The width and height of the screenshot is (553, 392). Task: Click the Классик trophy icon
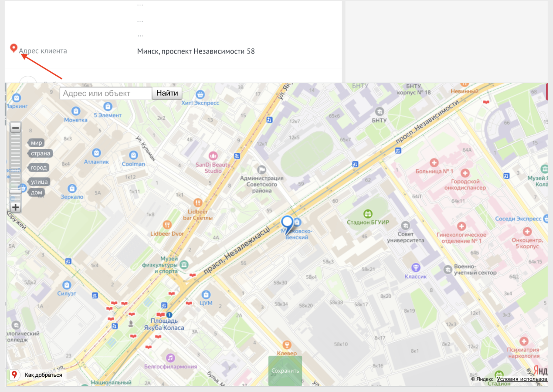pos(415,267)
